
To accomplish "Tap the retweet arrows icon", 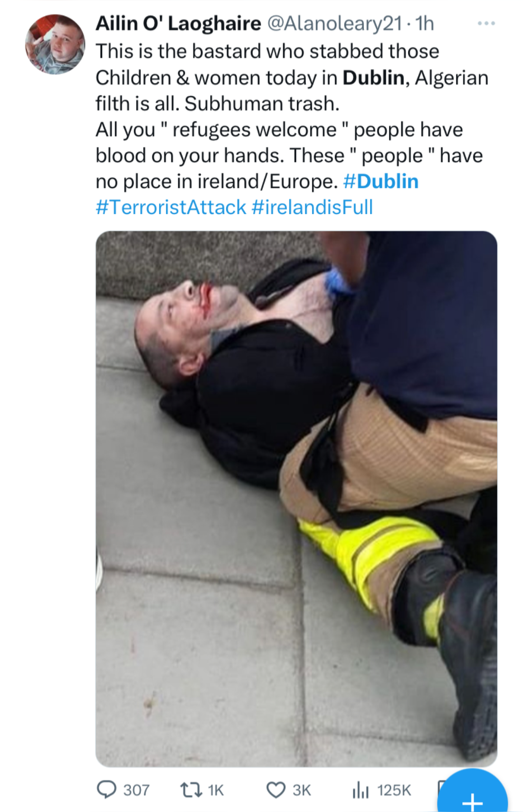I will coord(191,790).
